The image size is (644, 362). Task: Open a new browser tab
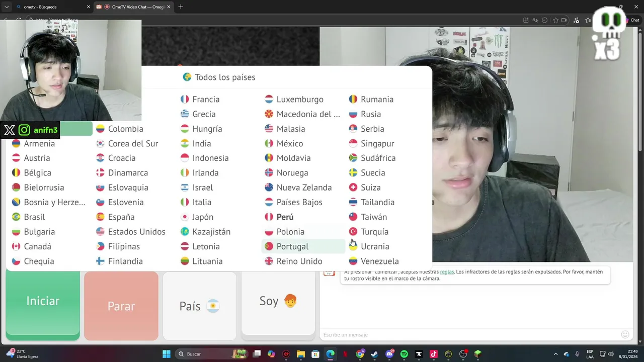point(181,7)
